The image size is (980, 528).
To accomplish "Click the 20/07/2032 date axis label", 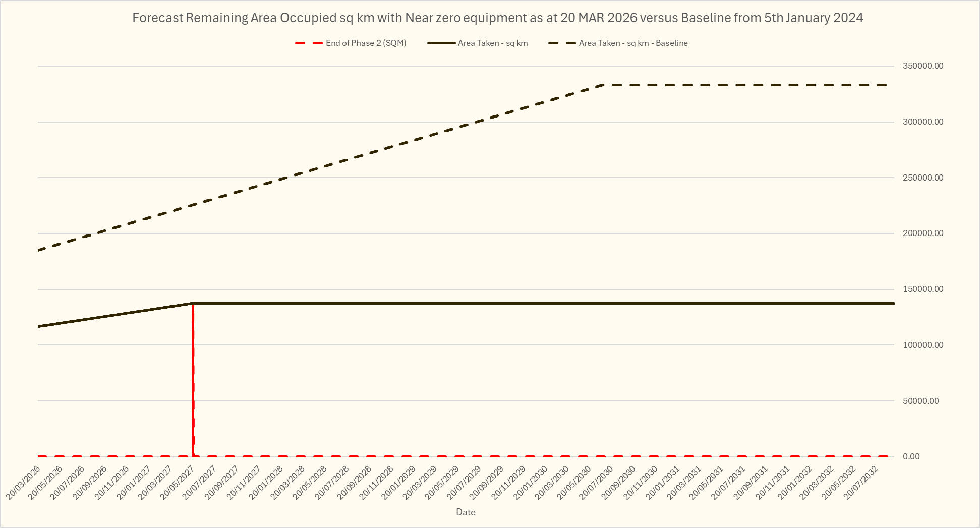I will (x=862, y=482).
